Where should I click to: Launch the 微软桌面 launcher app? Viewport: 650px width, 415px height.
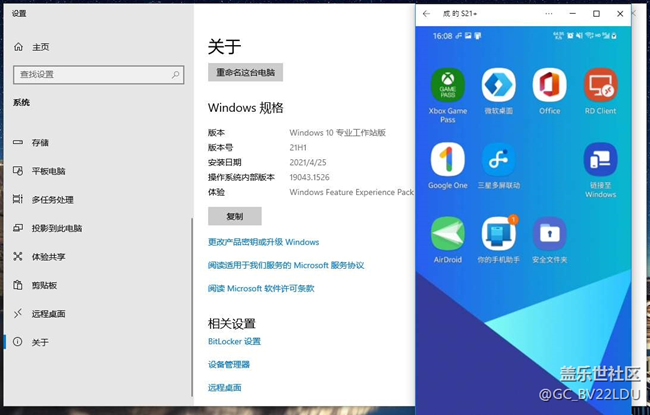pyautogui.click(x=498, y=85)
